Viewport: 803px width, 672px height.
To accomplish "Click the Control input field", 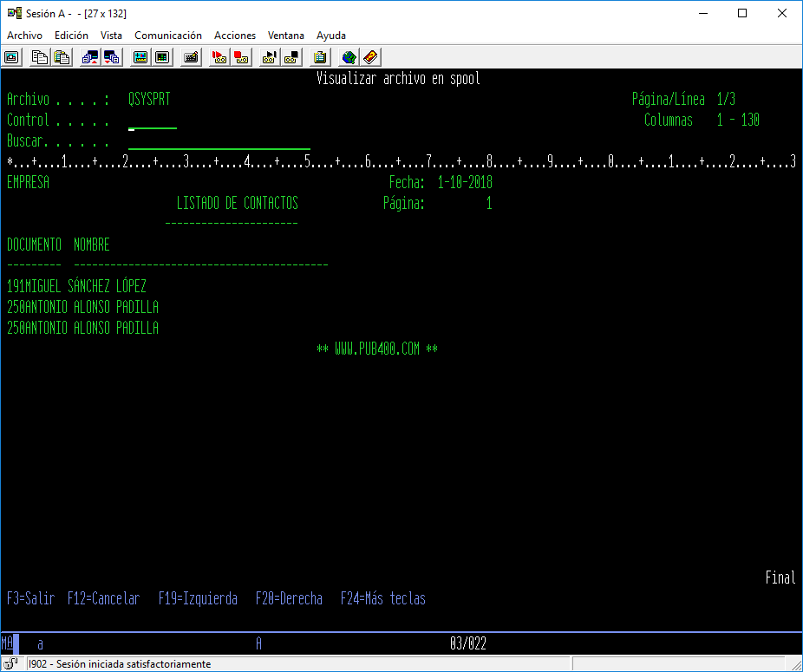I will tap(152, 120).
